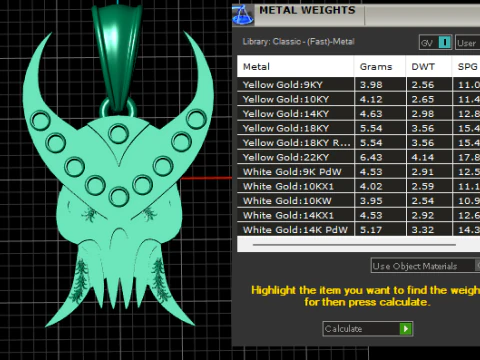Click the DWT column header

coord(429,66)
